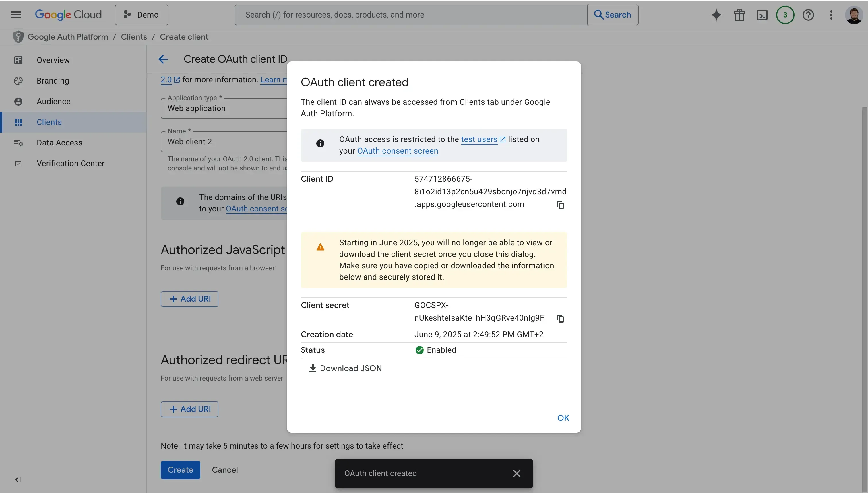This screenshot has height=493, width=868.
Task: Open Gemini Cloud Assist from the top bar
Action: 716,15
